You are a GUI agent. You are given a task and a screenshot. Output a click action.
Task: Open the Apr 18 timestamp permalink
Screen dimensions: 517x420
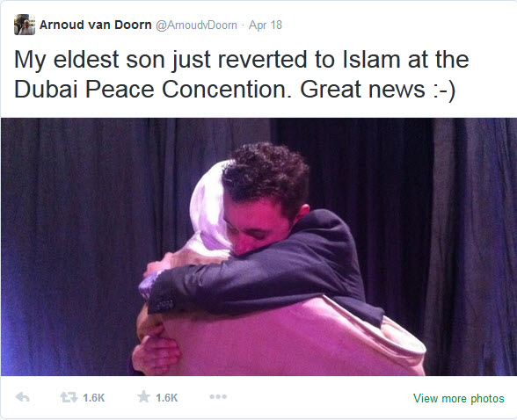pos(266,25)
